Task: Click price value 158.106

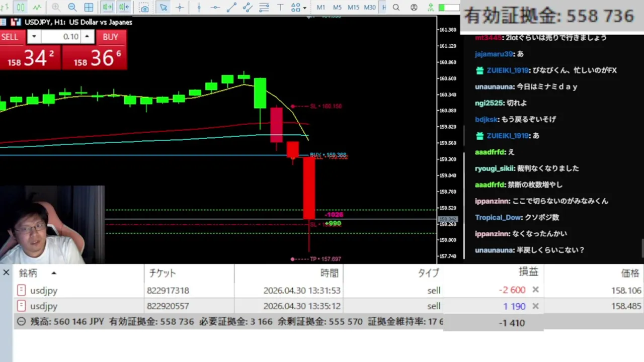Action: click(x=626, y=291)
